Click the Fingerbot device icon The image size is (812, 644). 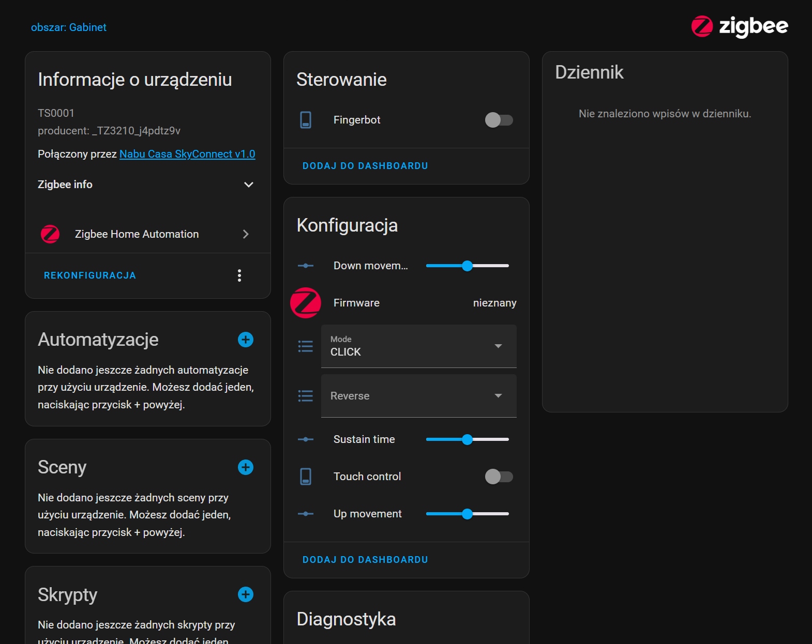306,120
